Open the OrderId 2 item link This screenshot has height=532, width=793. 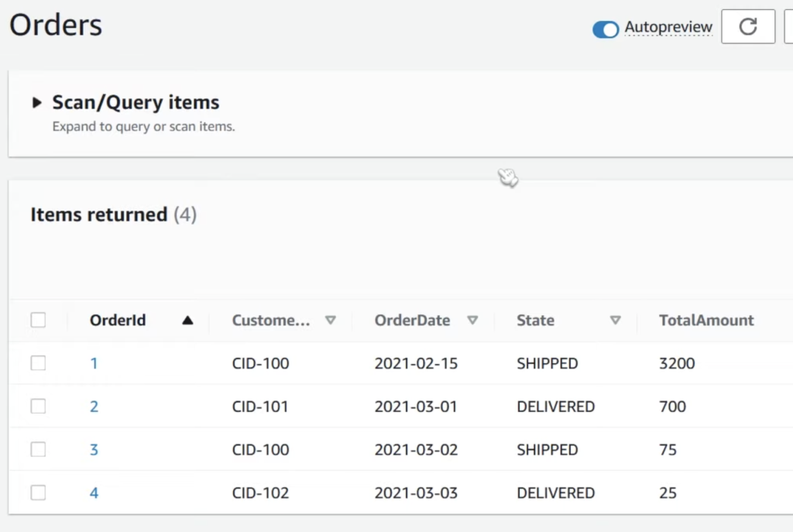[94, 407]
